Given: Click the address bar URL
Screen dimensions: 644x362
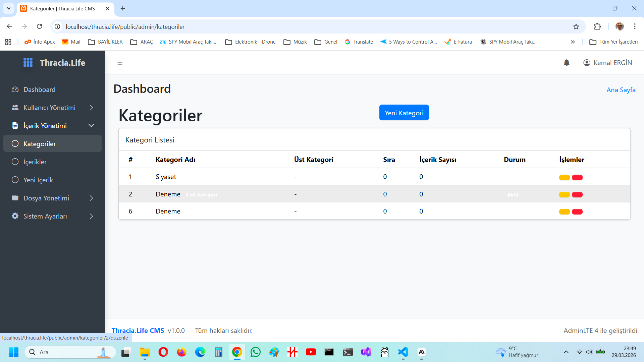Looking at the screenshot, I should (x=125, y=26).
